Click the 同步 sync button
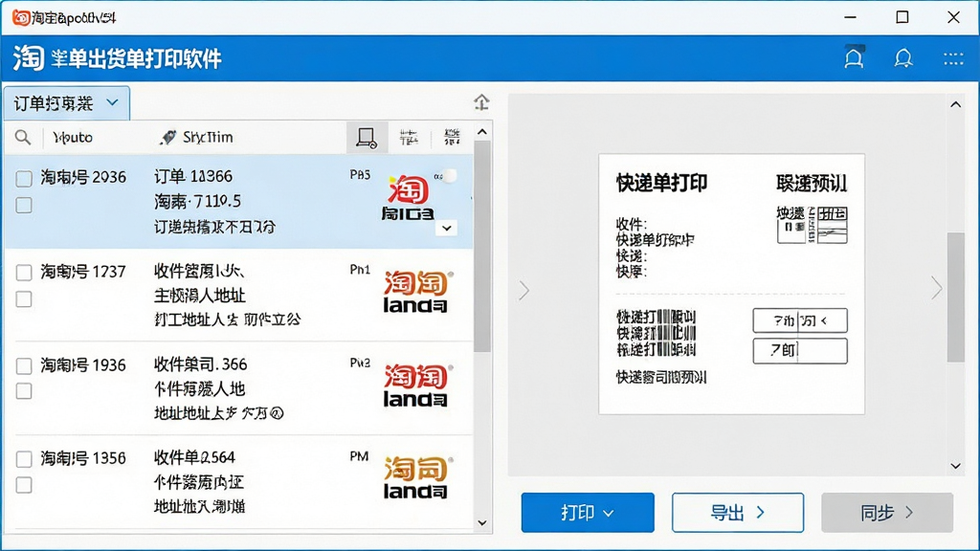 (887, 513)
